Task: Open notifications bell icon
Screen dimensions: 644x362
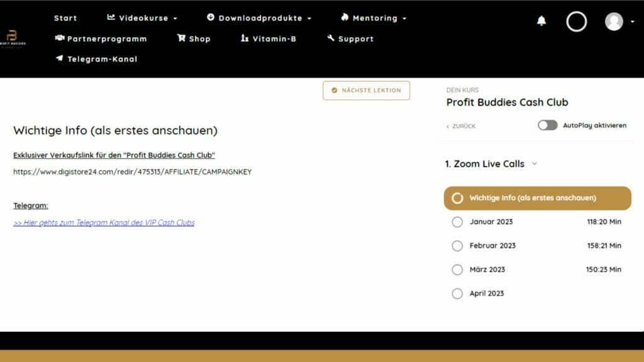Action: click(541, 21)
